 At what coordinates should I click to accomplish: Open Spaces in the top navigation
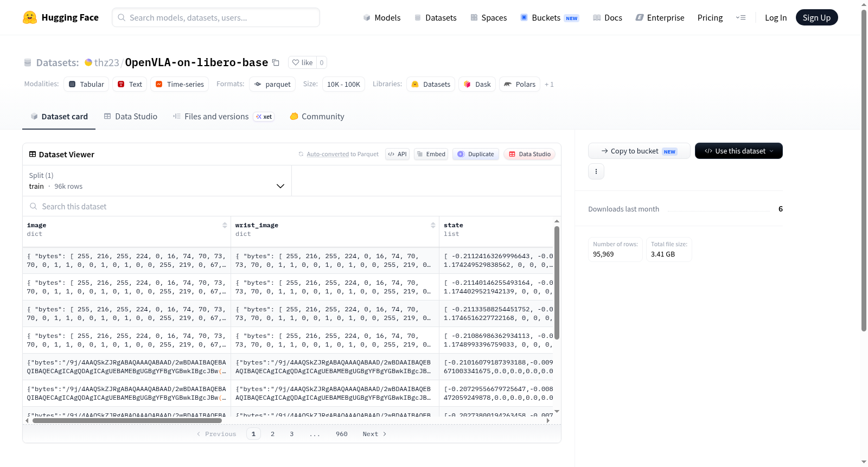(x=489, y=18)
